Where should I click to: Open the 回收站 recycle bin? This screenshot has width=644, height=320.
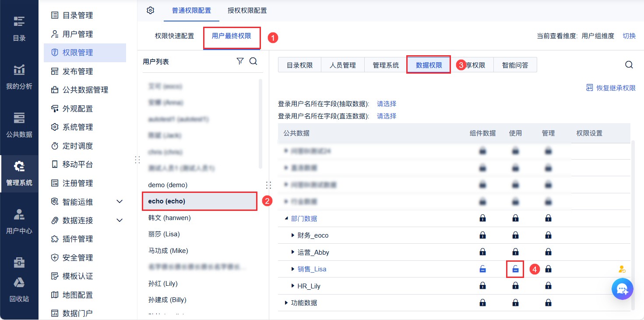pos(19,289)
